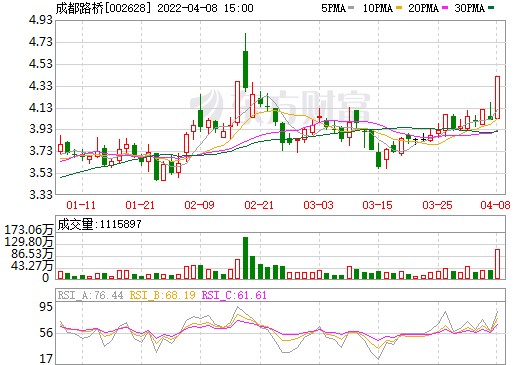Click the 30PMA green legend swatch
Viewport: 520px width, 365px height.
click(491, 8)
